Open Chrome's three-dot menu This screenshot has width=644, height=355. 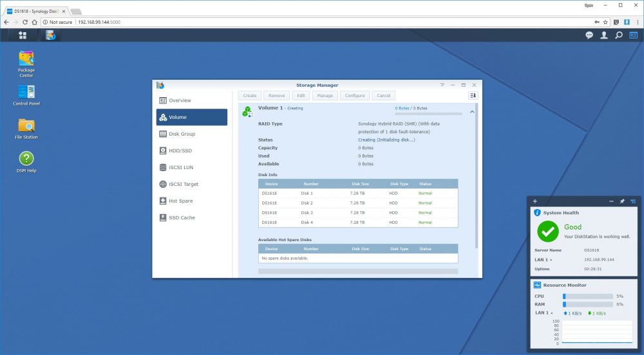pyautogui.click(x=638, y=22)
